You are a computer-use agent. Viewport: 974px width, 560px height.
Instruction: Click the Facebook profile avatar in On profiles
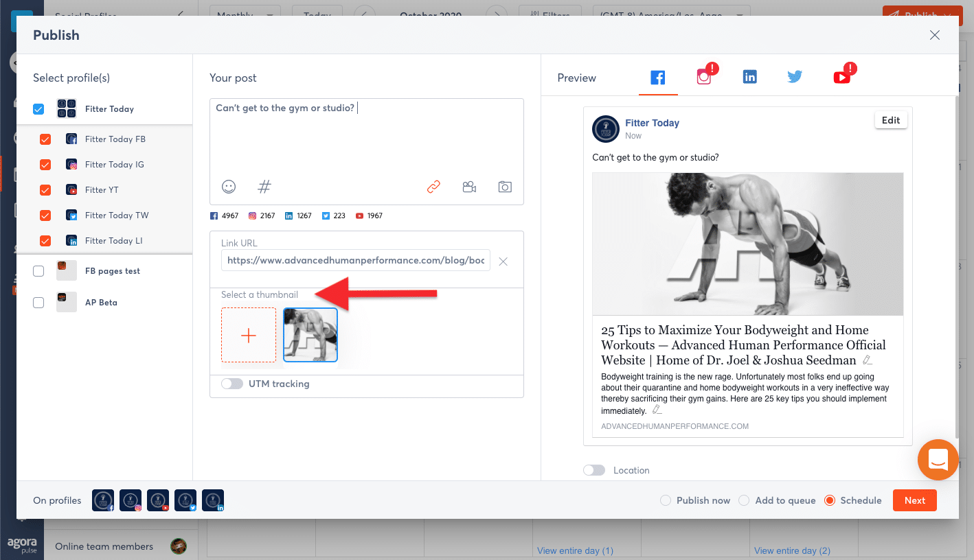click(103, 500)
